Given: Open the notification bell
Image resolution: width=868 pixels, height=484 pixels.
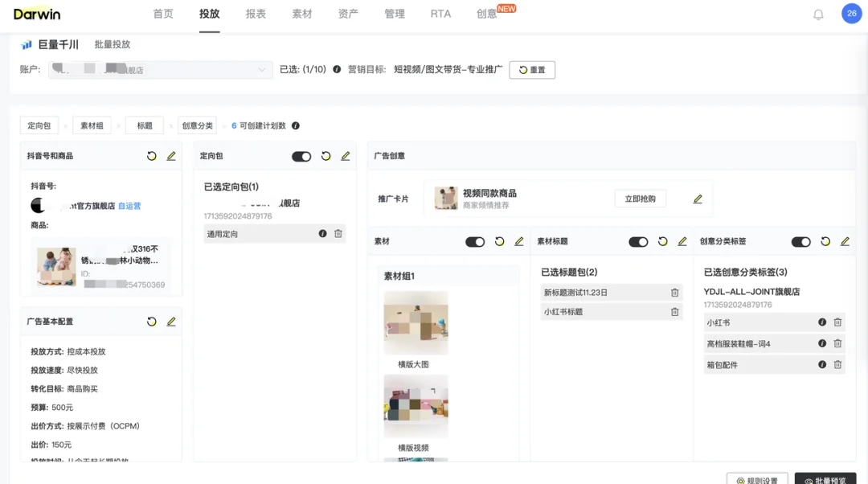Looking at the screenshot, I should [x=818, y=14].
